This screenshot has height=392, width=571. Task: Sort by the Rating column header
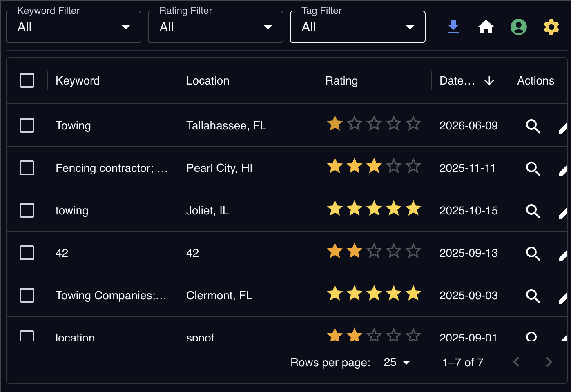[x=341, y=81]
